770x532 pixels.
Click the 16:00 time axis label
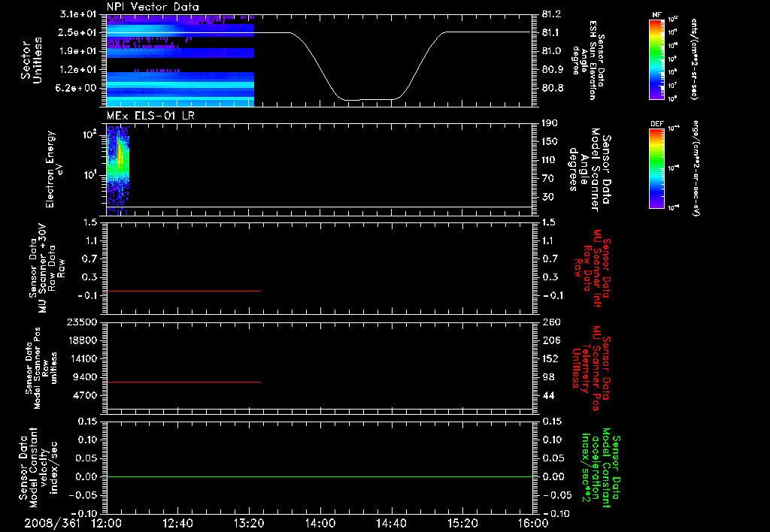[x=533, y=523]
